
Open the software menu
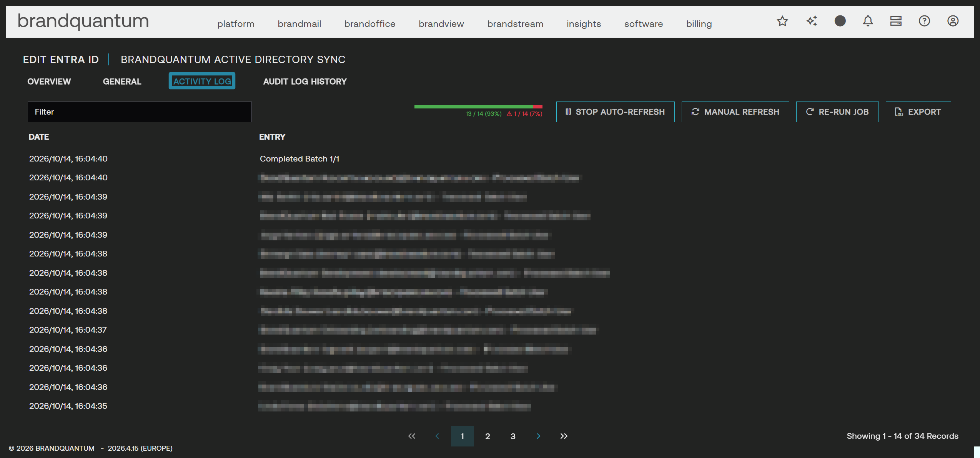(x=643, y=24)
